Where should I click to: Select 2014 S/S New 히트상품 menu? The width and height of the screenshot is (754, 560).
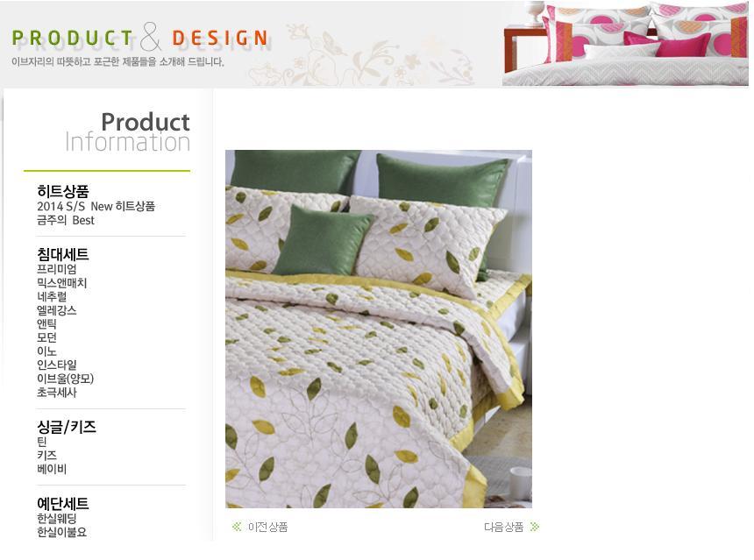coord(96,206)
